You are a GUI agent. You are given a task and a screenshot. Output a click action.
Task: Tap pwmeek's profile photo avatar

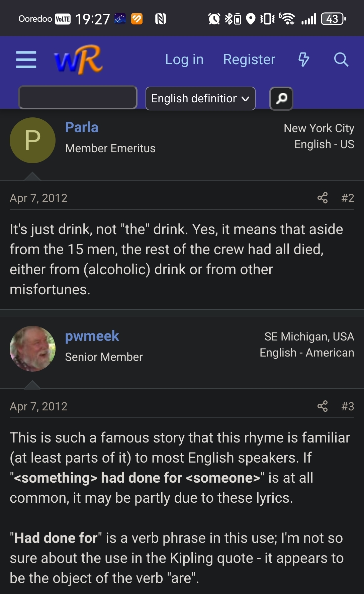[x=33, y=349]
